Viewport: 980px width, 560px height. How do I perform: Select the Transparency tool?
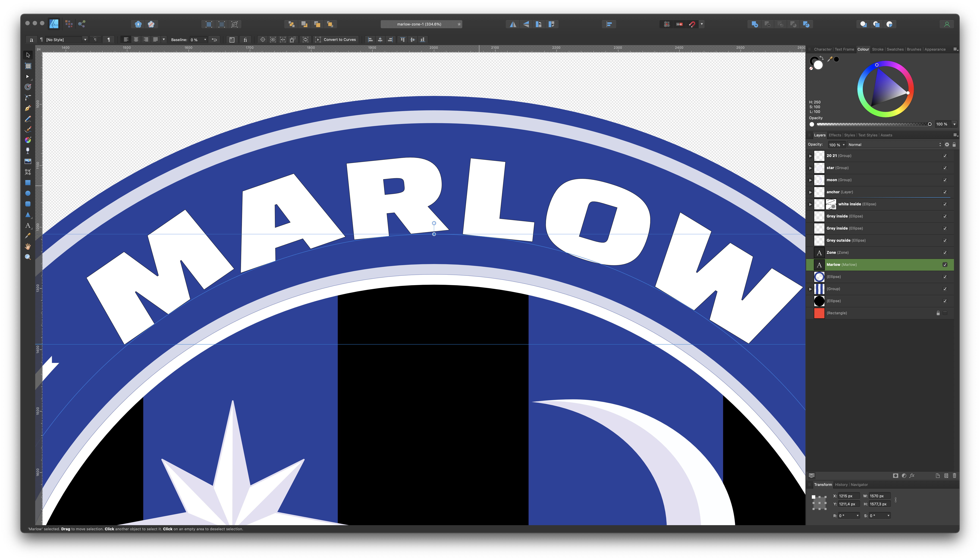click(x=28, y=151)
